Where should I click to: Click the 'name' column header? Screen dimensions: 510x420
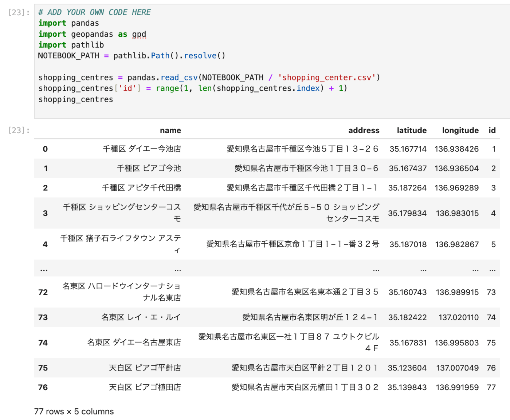point(170,130)
